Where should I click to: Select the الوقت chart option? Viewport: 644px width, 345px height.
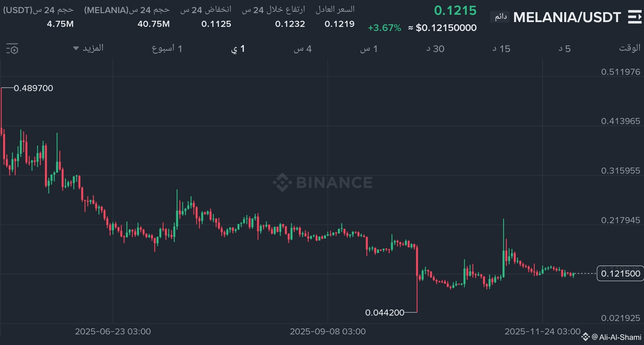tap(629, 48)
